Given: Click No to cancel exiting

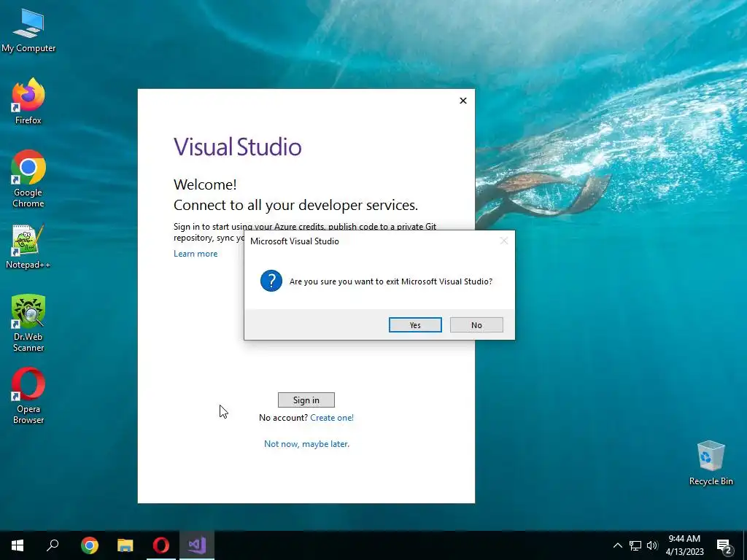Looking at the screenshot, I should 476,324.
